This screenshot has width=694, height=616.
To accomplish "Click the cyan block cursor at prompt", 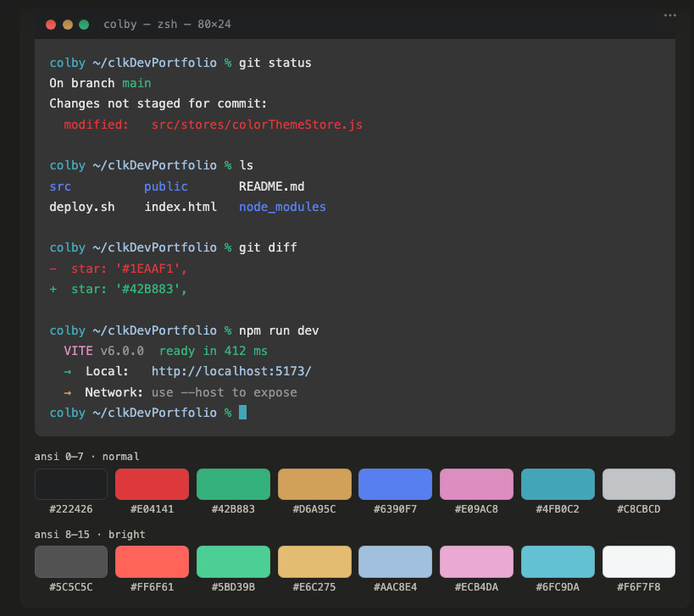I will [x=242, y=413].
